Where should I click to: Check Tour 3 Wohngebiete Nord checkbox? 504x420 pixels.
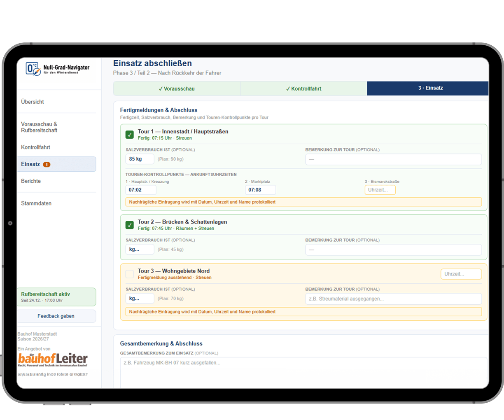130,274
